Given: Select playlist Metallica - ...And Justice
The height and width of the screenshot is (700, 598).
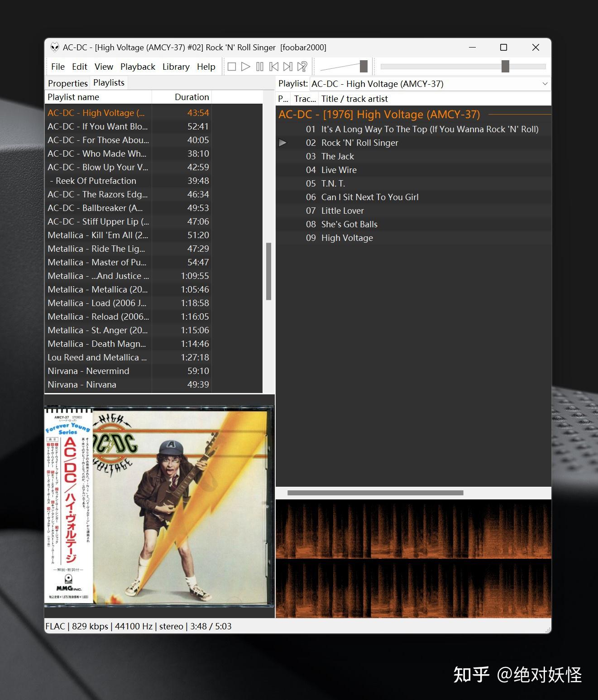Looking at the screenshot, I should 153,276.
